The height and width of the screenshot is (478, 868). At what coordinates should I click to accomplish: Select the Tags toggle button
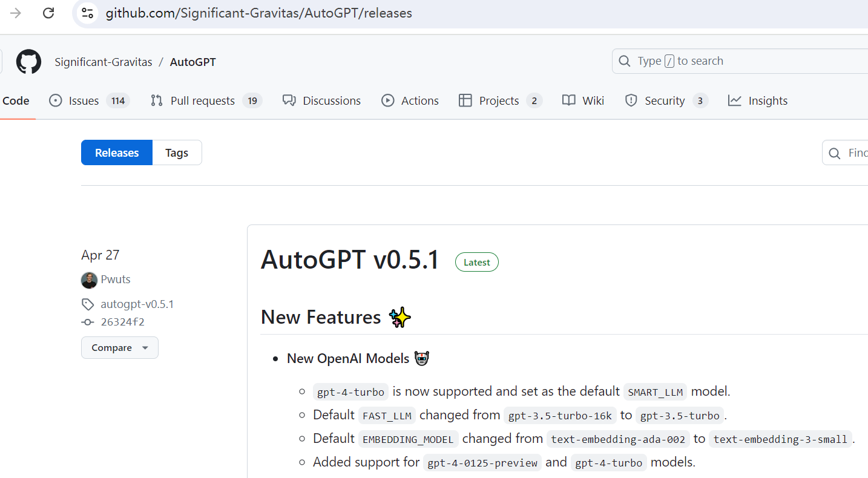(x=177, y=153)
